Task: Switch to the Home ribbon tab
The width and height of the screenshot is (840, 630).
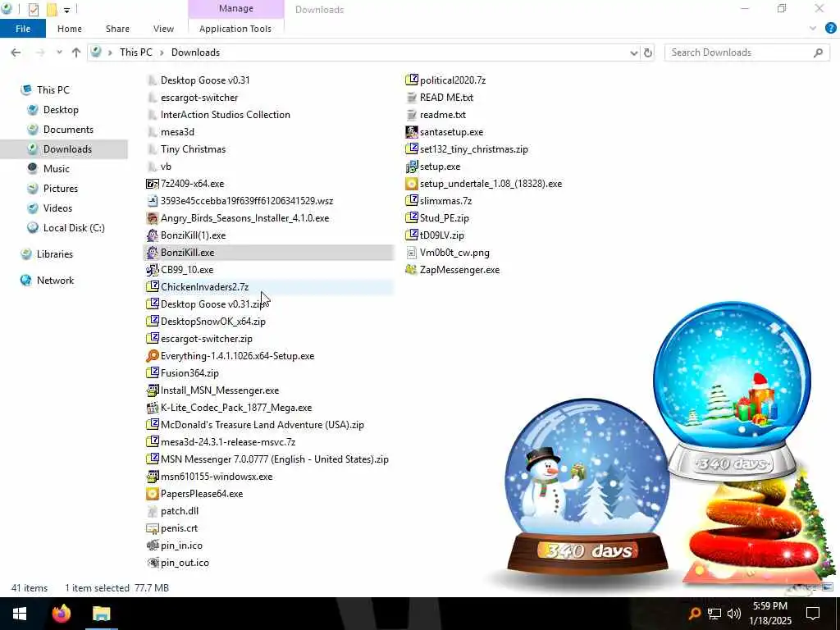Action: 70,29
